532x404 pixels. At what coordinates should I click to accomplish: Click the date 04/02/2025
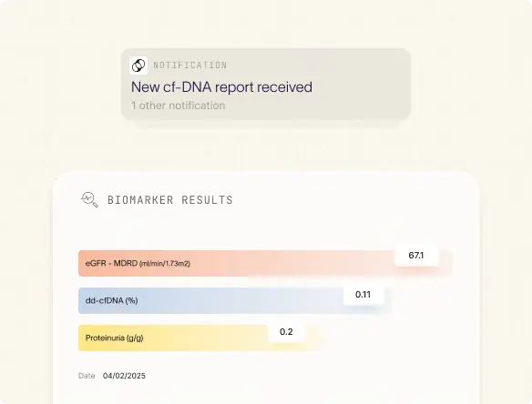(x=124, y=376)
